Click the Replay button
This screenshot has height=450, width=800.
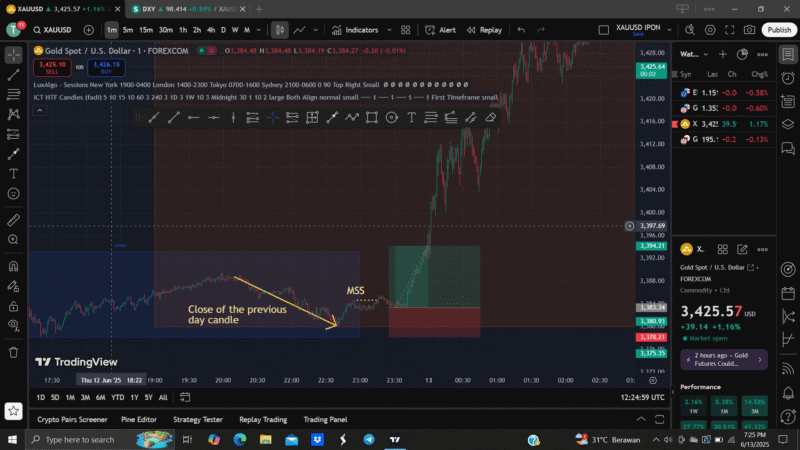pos(484,30)
